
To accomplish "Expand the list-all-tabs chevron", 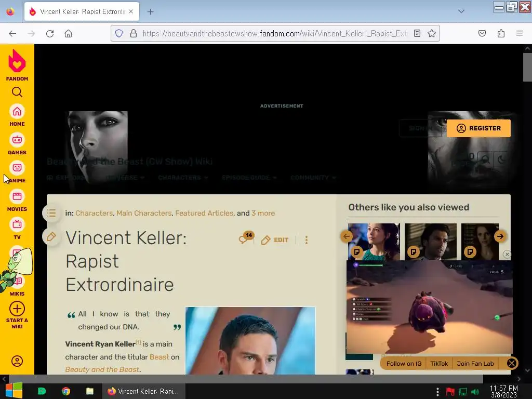I will tap(461, 11).
